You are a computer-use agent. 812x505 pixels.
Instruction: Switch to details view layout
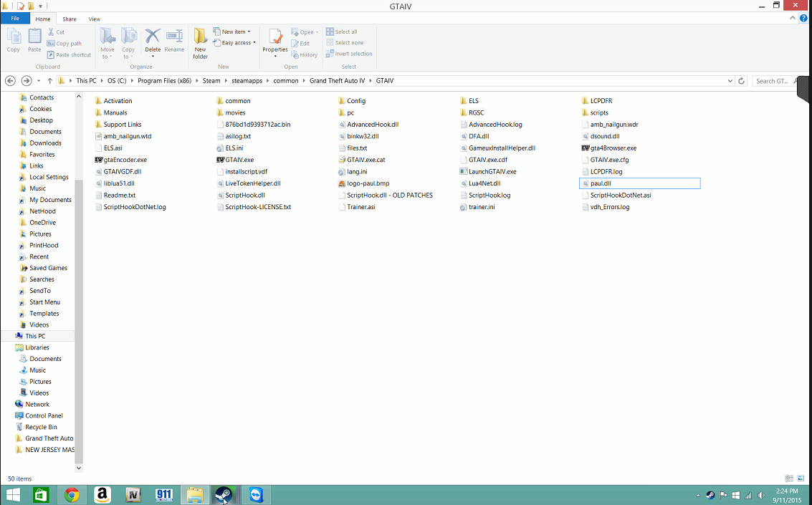789,478
